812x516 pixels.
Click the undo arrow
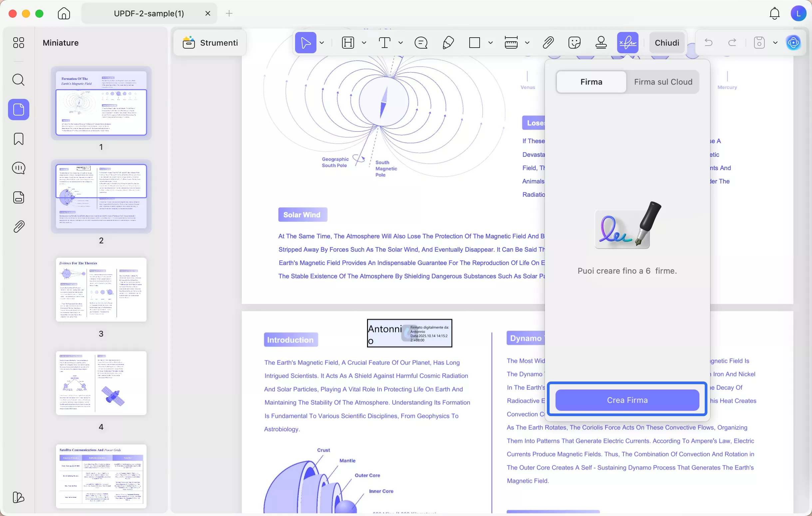(709, 43)
